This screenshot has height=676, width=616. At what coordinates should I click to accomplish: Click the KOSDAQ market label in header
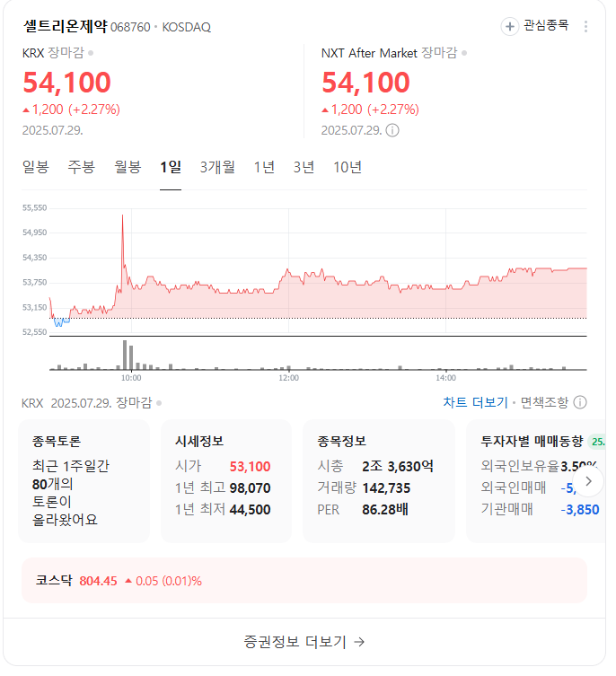point(189,28)
